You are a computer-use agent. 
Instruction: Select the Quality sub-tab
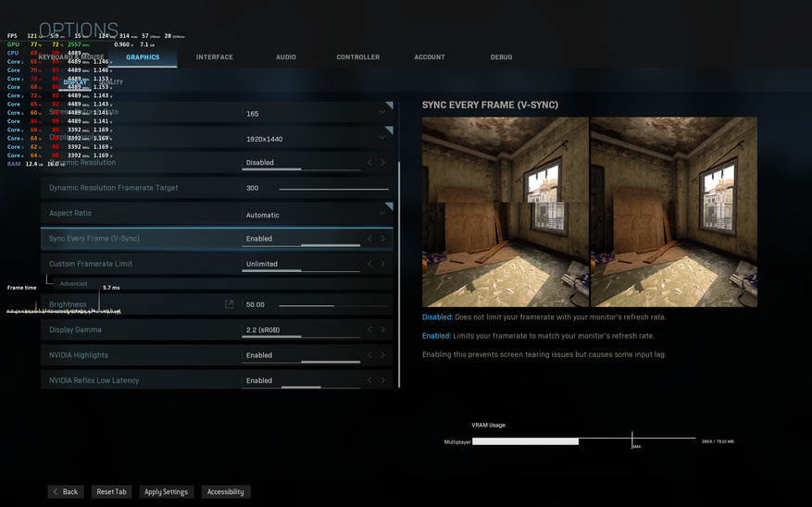(x=111, y=82)
